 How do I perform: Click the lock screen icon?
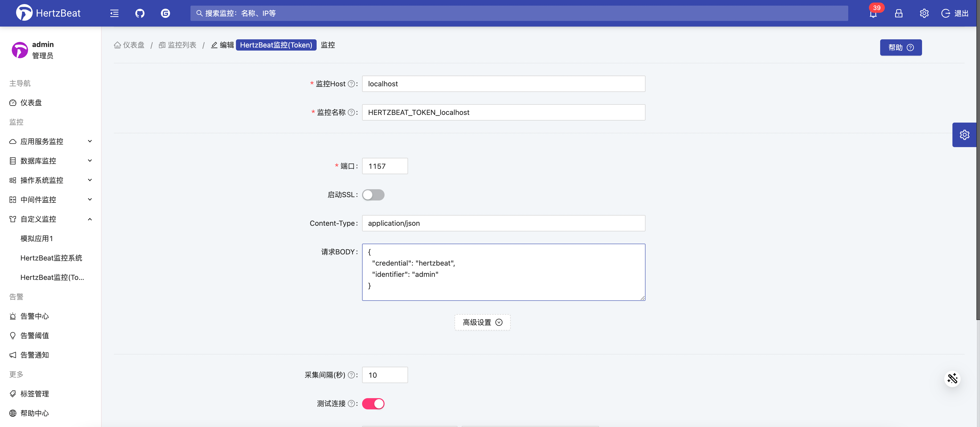tap(899, 13)
